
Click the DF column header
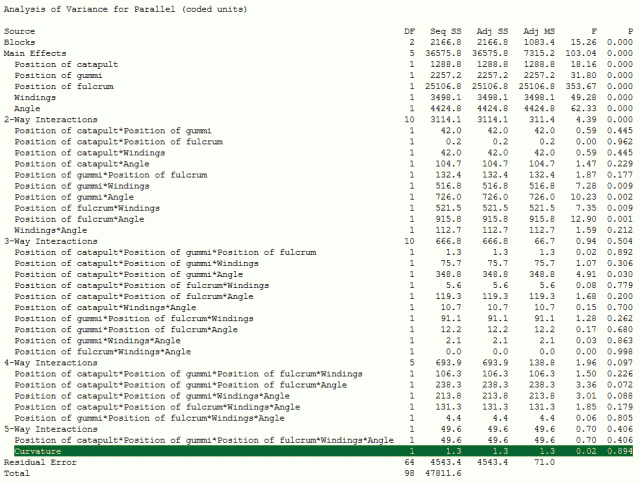tap(409, 32)
